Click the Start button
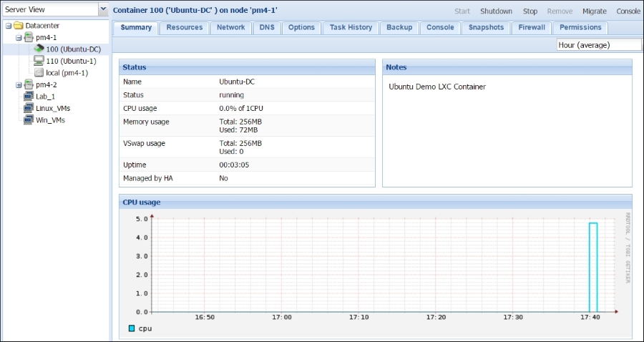Image resolution: width=644 pixels, height=342 pixels. click(462, 11)
